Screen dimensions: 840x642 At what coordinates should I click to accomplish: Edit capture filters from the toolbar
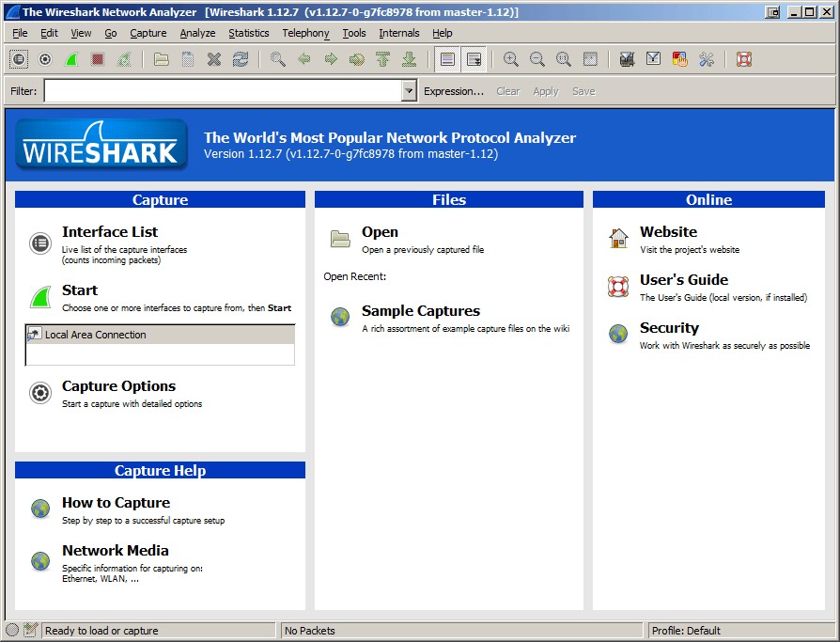click(x=627, y=59)
